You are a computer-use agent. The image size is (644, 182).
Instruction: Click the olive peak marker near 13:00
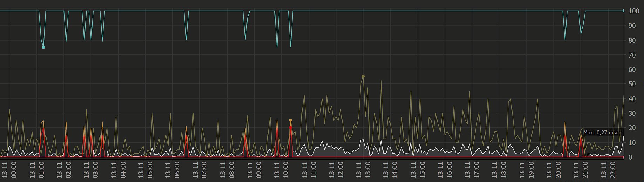coord(363,76)
